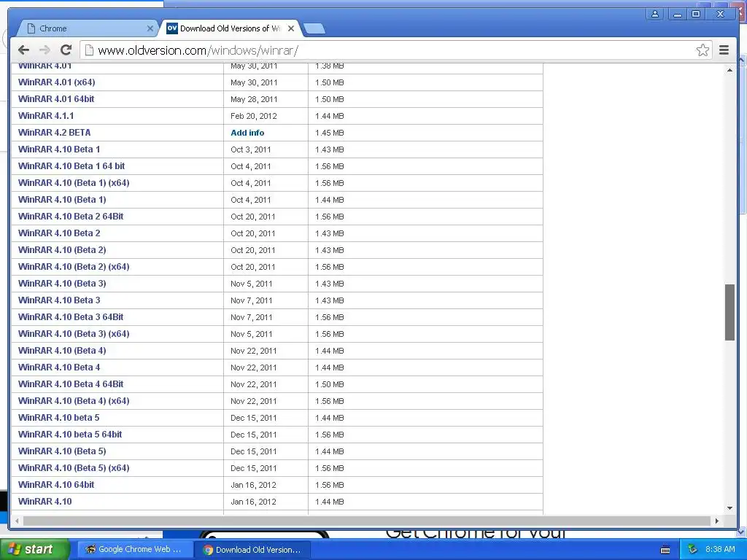The width and height of the screenshot is (747, 560).
Task: Click the vertical scrollbar thumb
Action: tap(729, 312)
